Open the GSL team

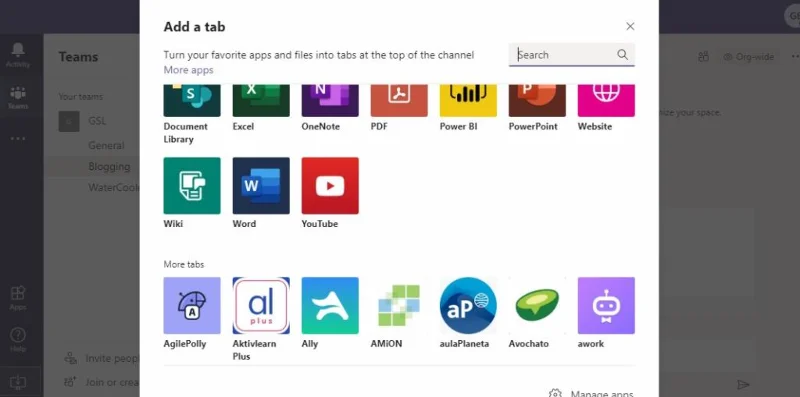coord(96,121)
